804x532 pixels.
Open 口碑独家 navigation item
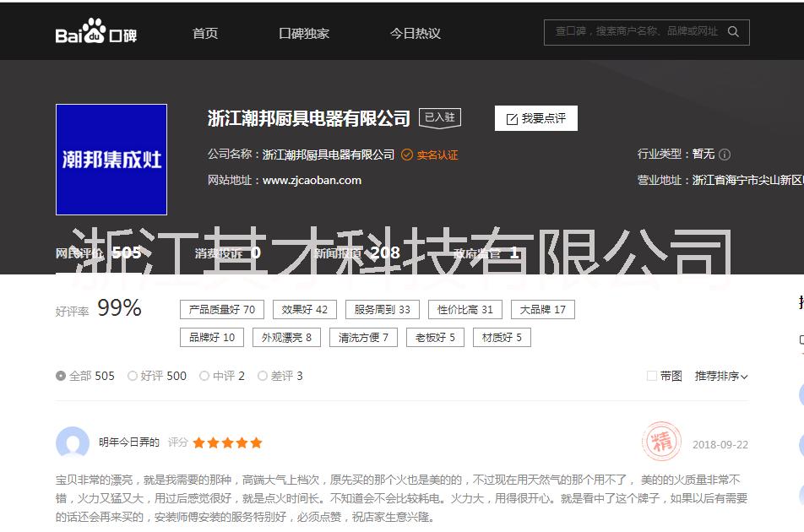coord(304,33)
